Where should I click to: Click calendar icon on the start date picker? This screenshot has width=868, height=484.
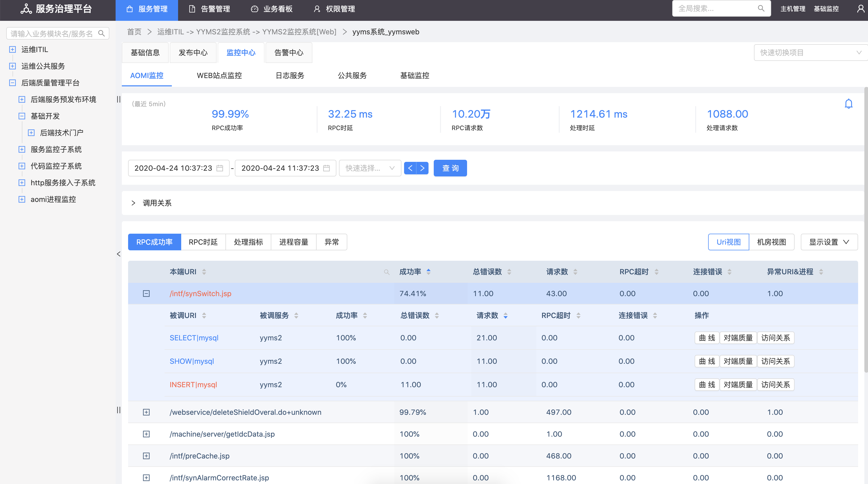point(220,168)
